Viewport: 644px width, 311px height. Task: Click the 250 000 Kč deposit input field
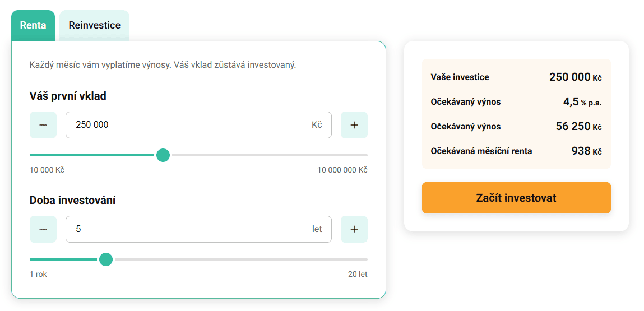pos(191,125)
